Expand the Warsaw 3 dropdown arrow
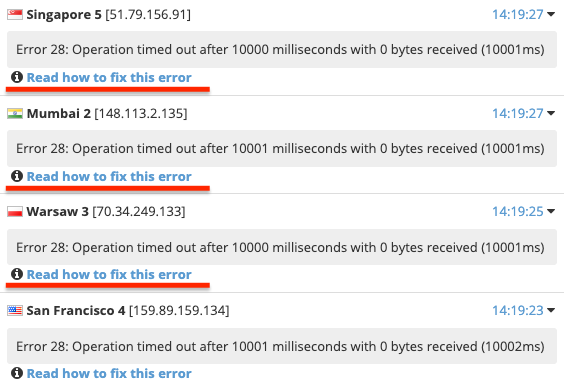This screenshot has height=389, width=564. (551, 211)
